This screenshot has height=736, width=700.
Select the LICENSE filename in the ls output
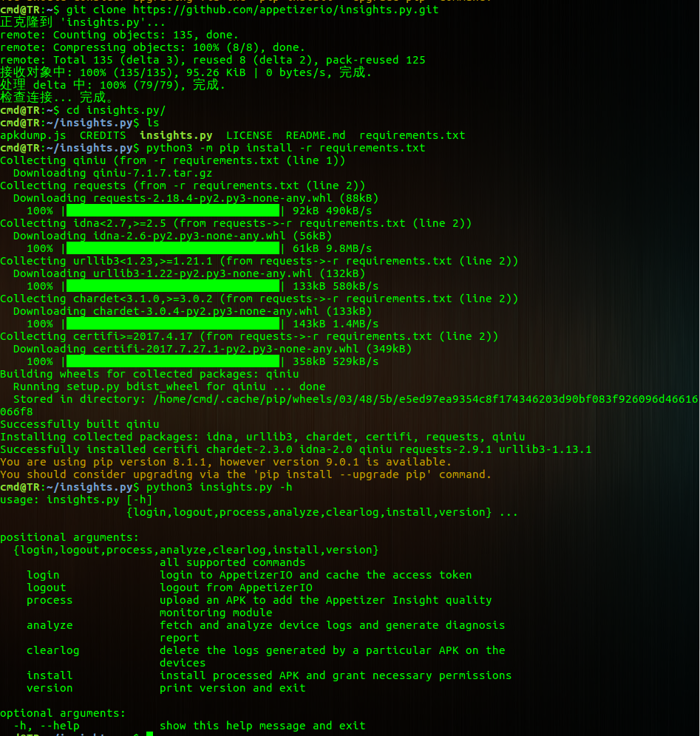249,135
